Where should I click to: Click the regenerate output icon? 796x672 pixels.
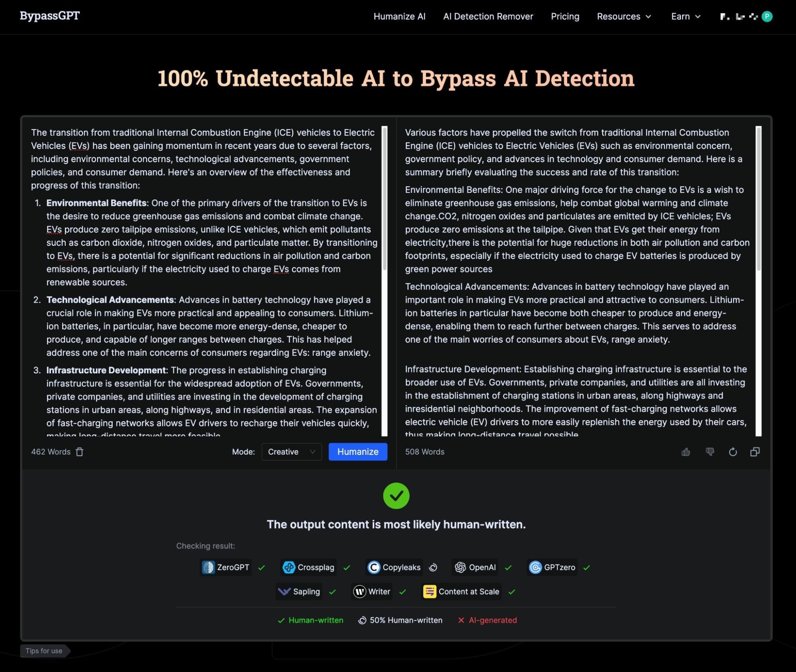pos(733,452)
